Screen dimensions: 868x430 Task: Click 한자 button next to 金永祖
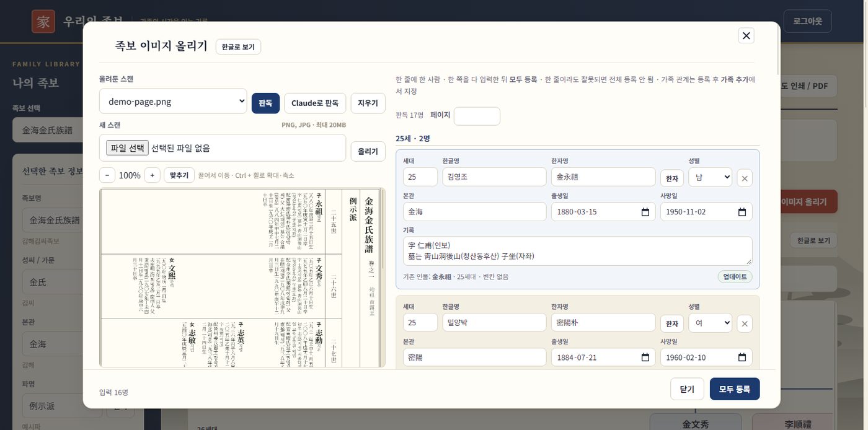click(x=671, y=178)
